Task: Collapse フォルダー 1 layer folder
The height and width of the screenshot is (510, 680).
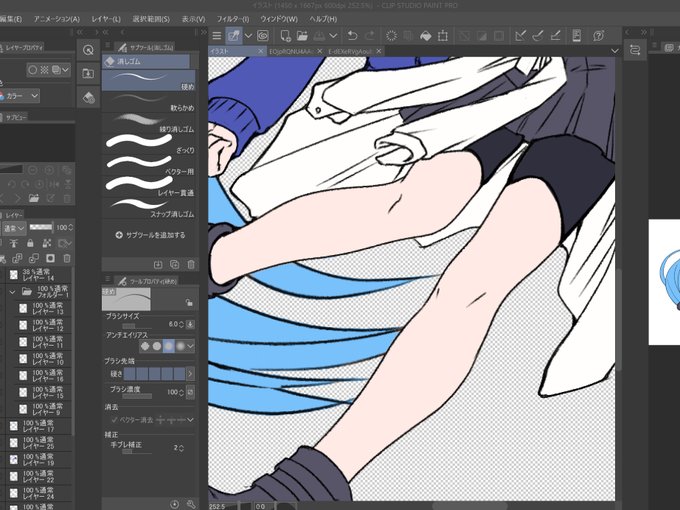Action: tap(12, 291)
